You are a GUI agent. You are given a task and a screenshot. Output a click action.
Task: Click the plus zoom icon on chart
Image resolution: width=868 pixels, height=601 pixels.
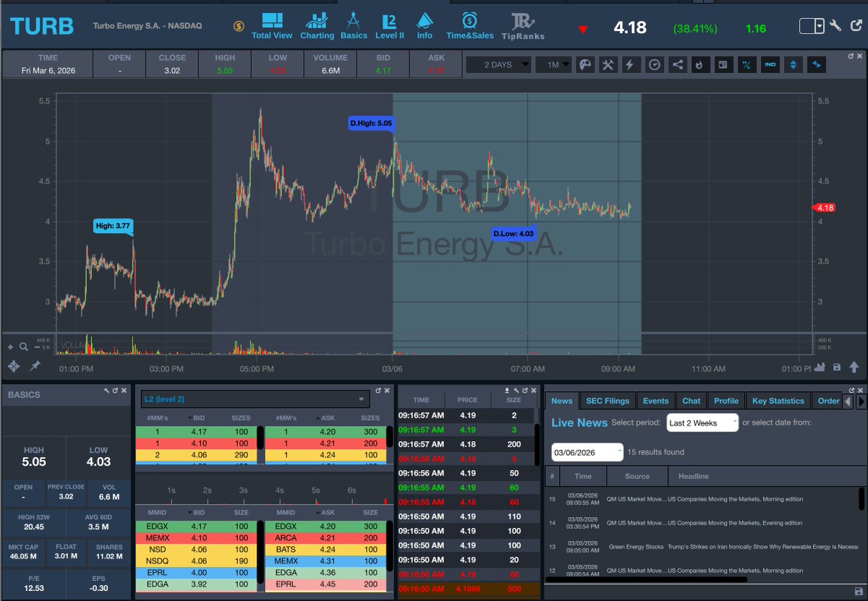click(10, 346)
